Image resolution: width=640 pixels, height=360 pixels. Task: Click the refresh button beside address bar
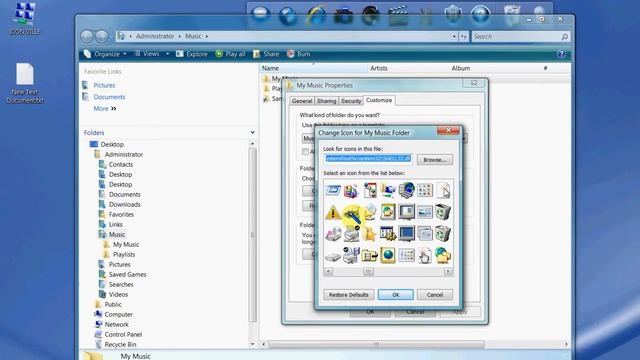point(464,37)
